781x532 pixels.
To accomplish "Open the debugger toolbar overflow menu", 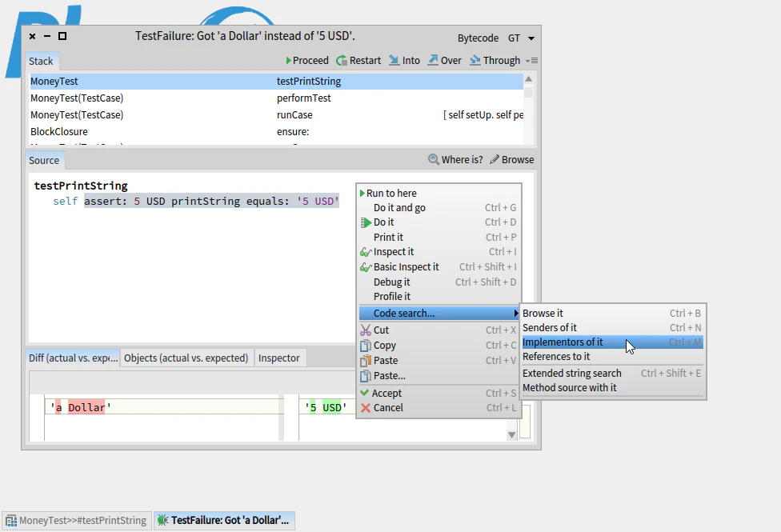I will (532, 61).
